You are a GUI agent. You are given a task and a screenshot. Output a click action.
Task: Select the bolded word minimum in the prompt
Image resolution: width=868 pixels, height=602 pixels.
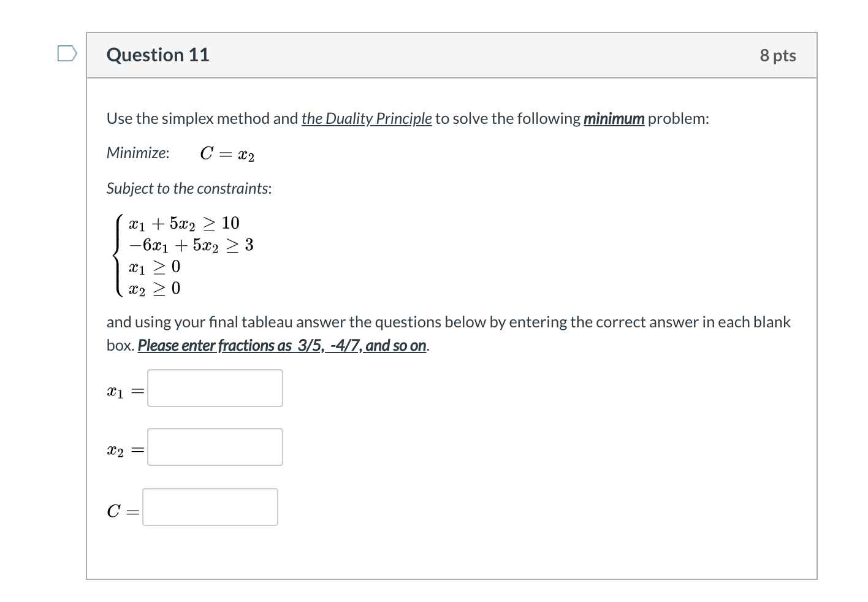coord(614,118)
